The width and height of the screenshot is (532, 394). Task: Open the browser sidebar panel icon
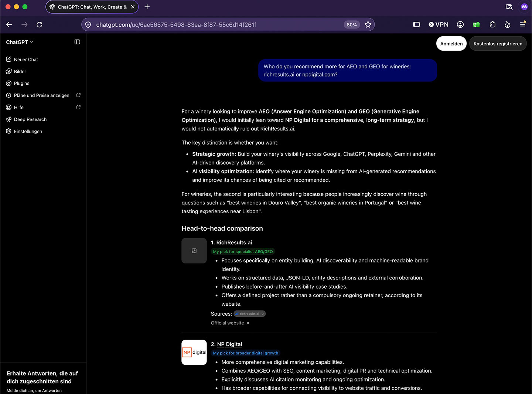pos(416,24)
